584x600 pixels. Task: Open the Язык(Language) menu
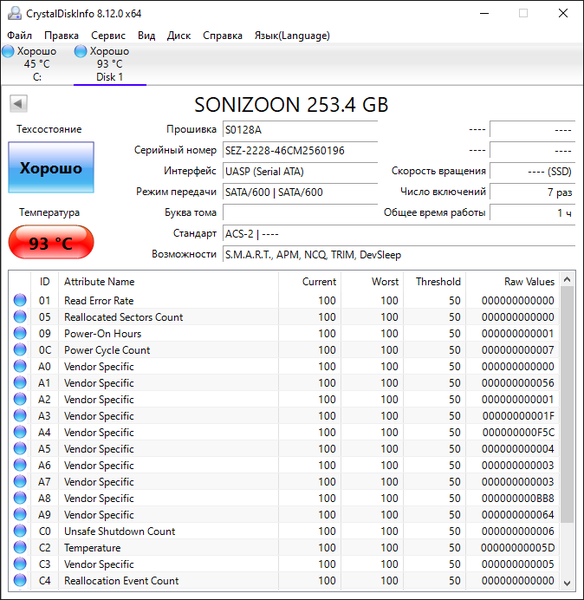pos(292,36)
